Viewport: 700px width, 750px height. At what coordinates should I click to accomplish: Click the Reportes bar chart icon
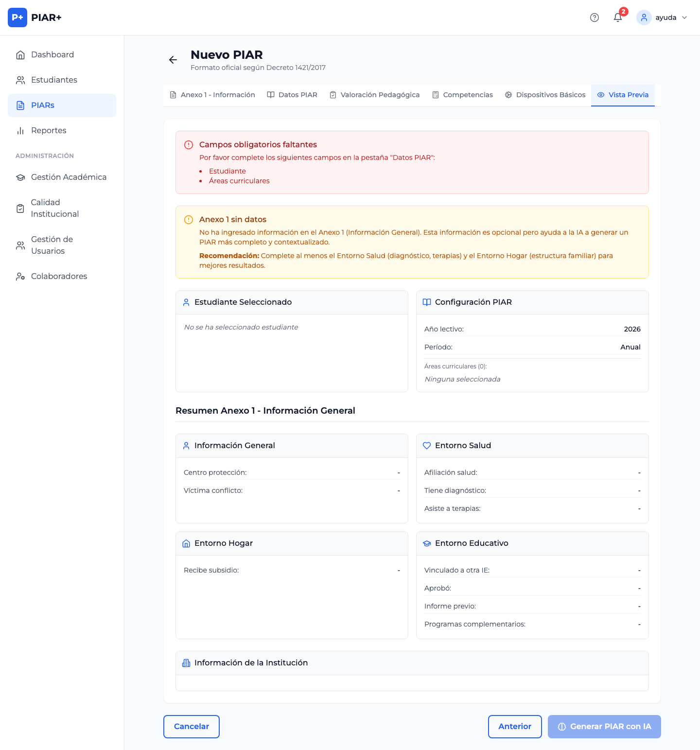pos(20,131)
